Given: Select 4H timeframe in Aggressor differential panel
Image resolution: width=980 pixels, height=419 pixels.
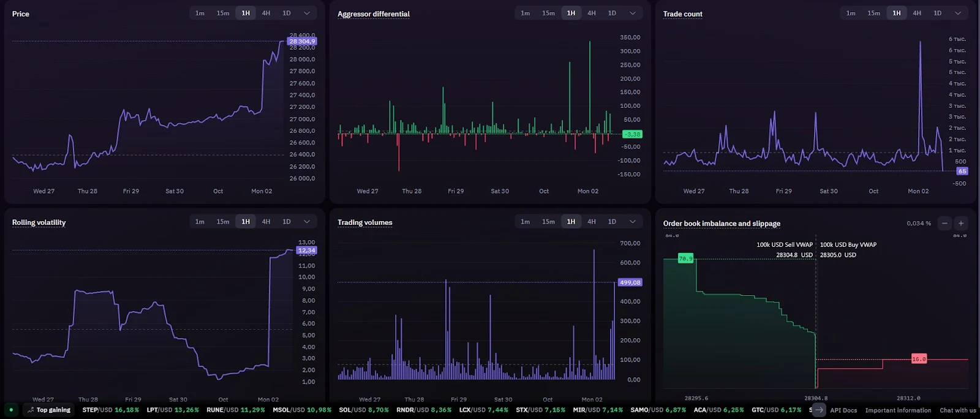Looking at the screenshot, I should click(x=592, y=13).
